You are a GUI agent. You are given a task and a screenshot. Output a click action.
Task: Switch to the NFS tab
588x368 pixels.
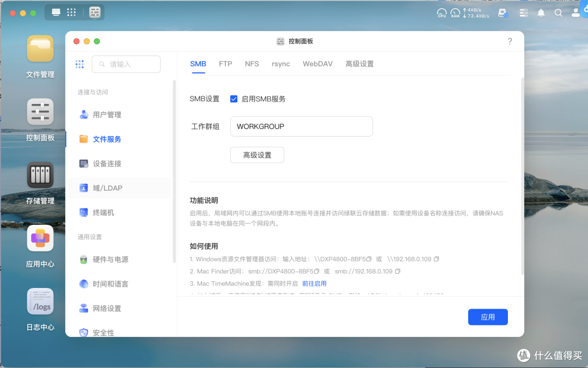point(252,64)
